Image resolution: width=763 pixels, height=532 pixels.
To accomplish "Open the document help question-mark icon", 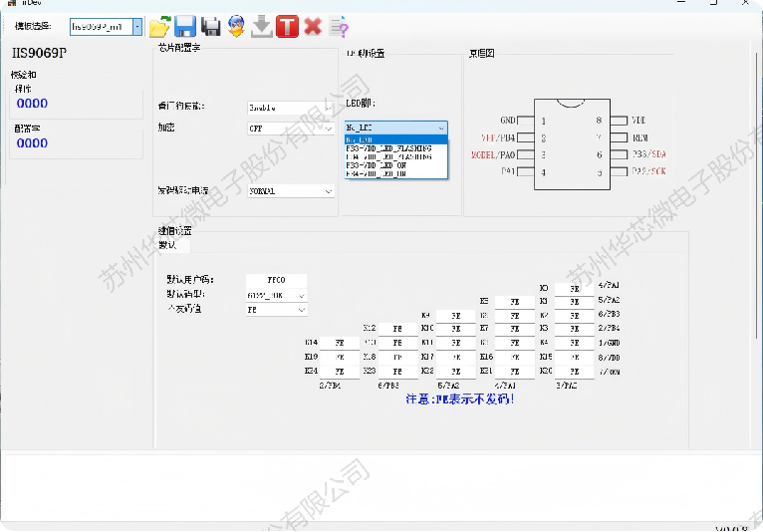I will coord(339,26).
